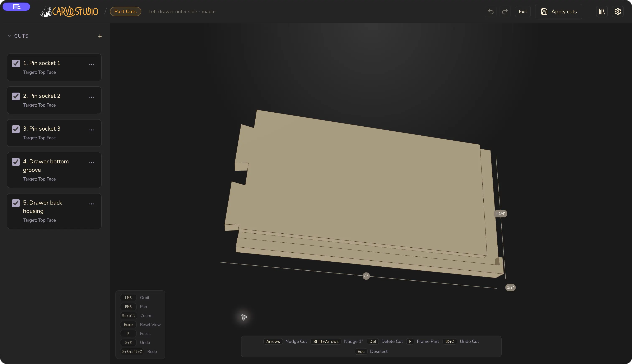Image resolution: width=632 pixels, height=364 pixels.
Task: Click the Home key hint for Reset View
Action: (x=128, y=325)
